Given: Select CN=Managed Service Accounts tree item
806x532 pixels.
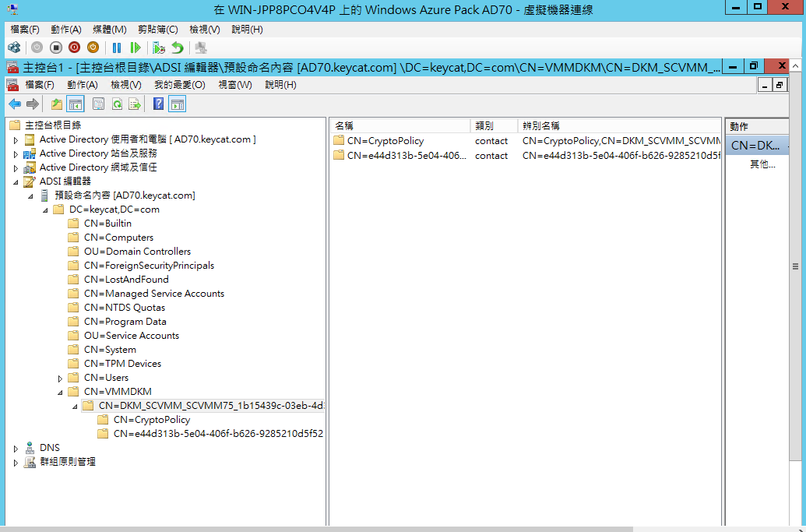Looking at the screenshot, I should 154,294.
